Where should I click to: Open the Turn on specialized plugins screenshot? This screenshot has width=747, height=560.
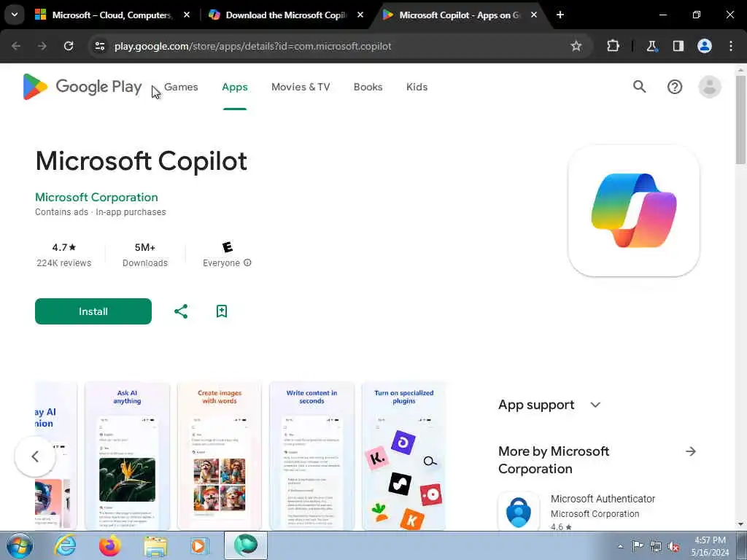pos(404,456)
